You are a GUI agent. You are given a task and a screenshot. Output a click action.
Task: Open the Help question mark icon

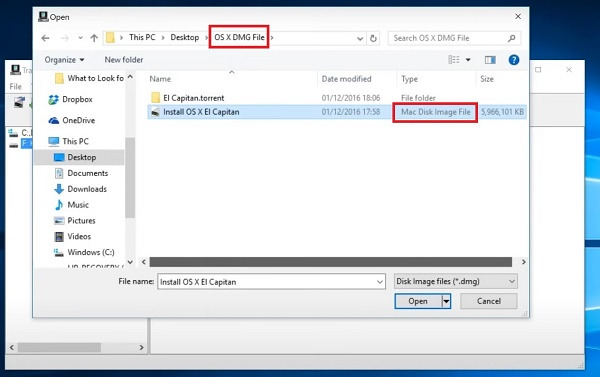click(x=514, y=60)
